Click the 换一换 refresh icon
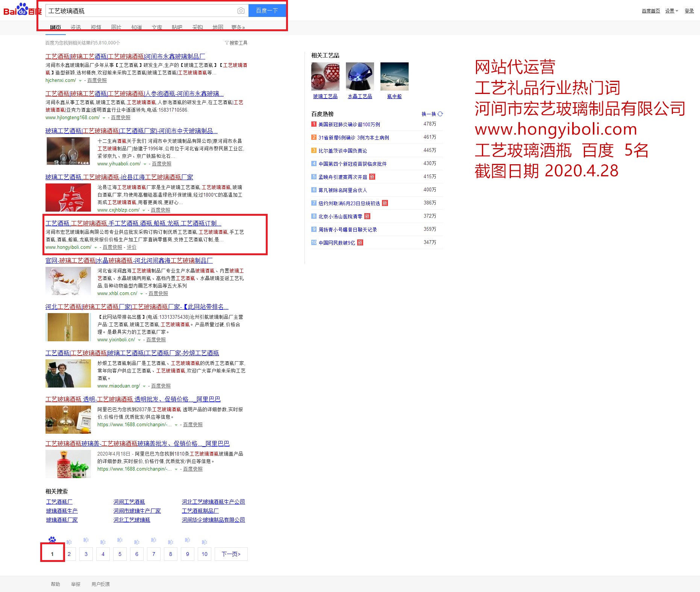This screenshot has width=700, height=592. [x=440, y=114]
